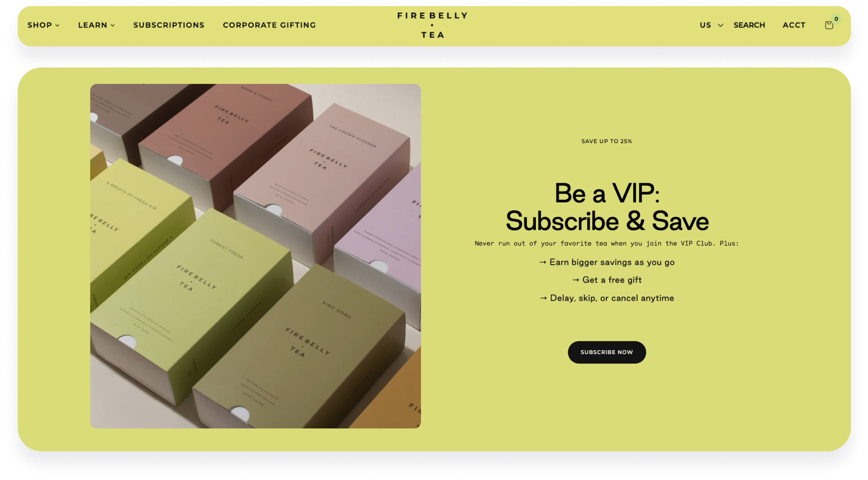Open the US country selector dropdown
Viewport: 868px width, 480px height.
tap(712, 25)
